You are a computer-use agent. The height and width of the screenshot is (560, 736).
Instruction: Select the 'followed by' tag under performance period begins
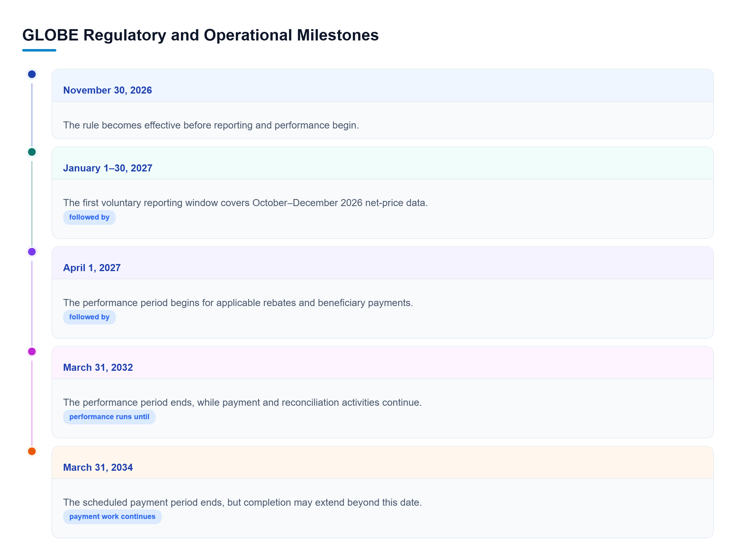pos(89,317)
